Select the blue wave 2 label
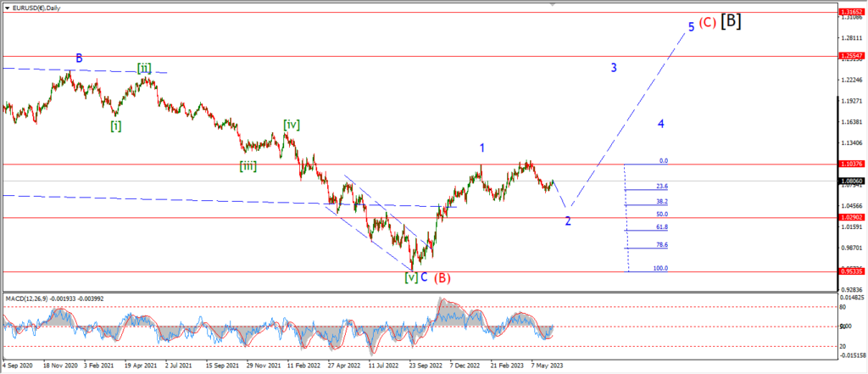This screenshot has height=374, width=868. click(568, 220)
